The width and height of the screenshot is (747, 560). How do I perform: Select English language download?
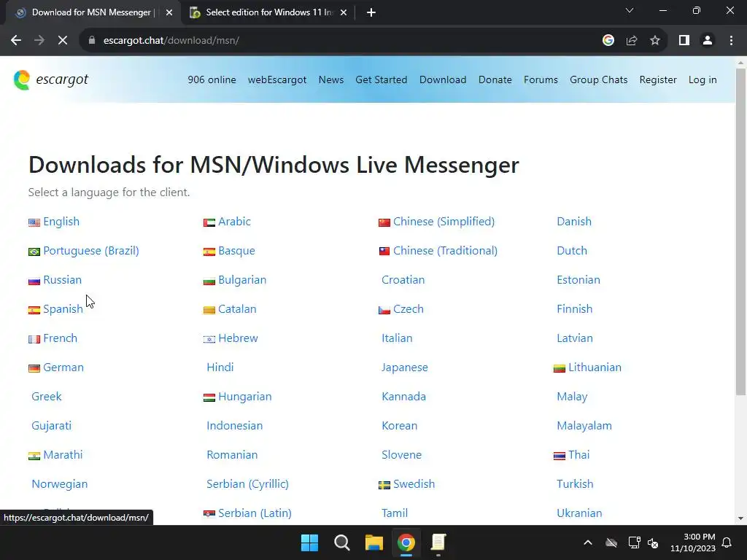point(61,222)
